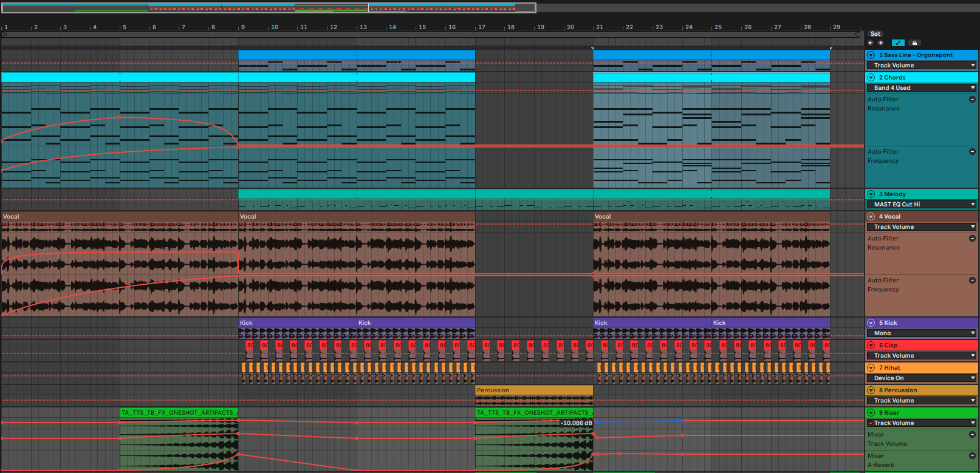980x473 pixels.
Task: Open Band 4 Used dropdown on Chords
Action: pos(921,88)
